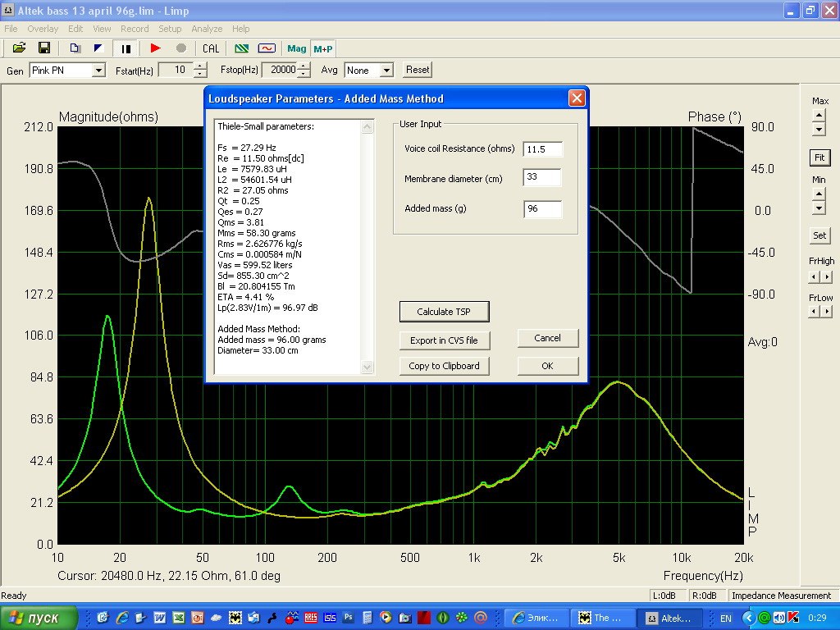Click the Calculate TSP button

click(444, 312)
